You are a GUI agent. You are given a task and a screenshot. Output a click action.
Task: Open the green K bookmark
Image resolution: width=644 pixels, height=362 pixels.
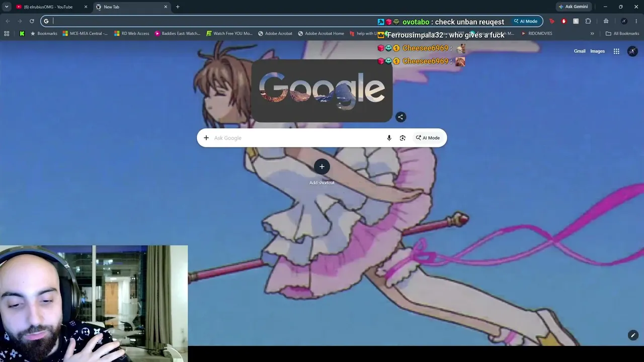[x=22, y=34]
